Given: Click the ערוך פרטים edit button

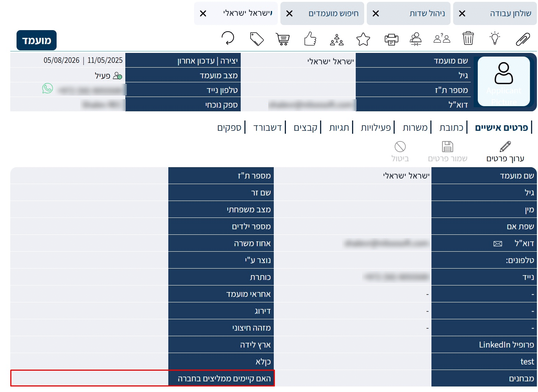Looking at the screenshot, I should [x=505, y=151].
